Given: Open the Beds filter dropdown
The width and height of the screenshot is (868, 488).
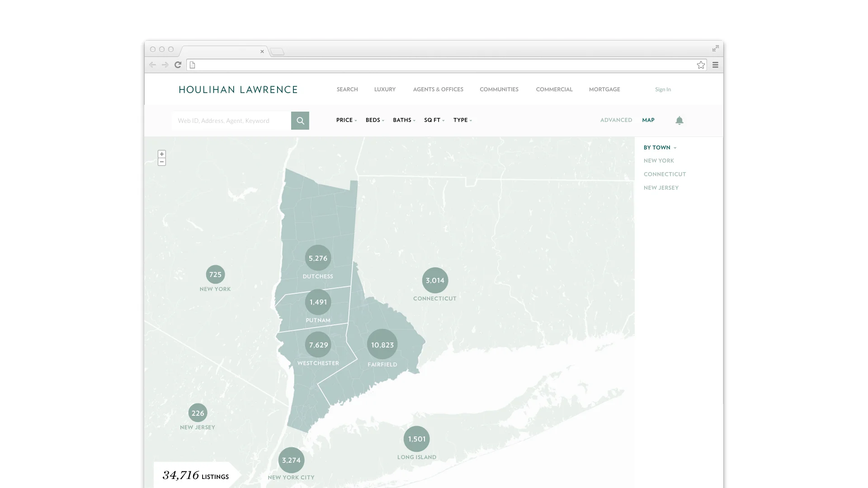Looking at the screenshot, I should coord(375,120).
